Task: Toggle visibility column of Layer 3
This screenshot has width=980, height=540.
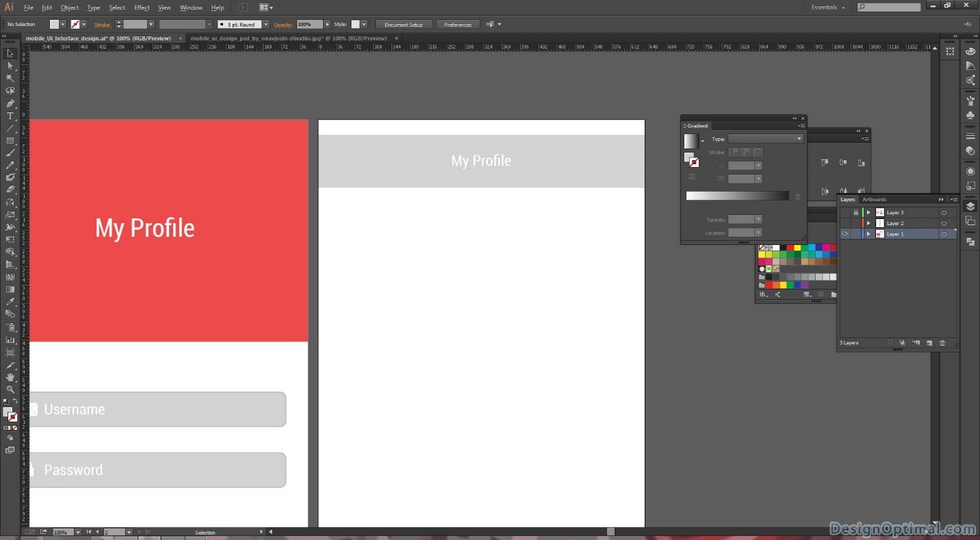Action: click(844, 212)
